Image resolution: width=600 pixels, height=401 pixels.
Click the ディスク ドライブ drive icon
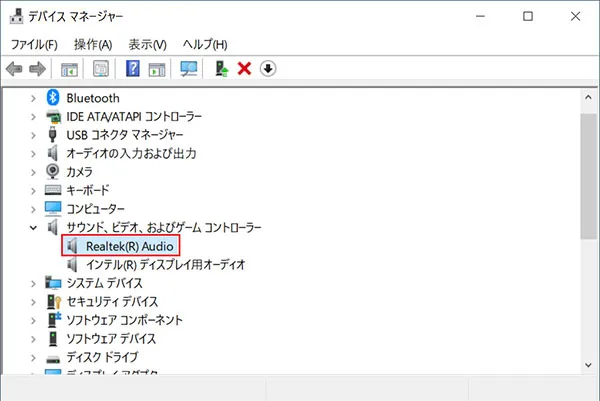53,359
